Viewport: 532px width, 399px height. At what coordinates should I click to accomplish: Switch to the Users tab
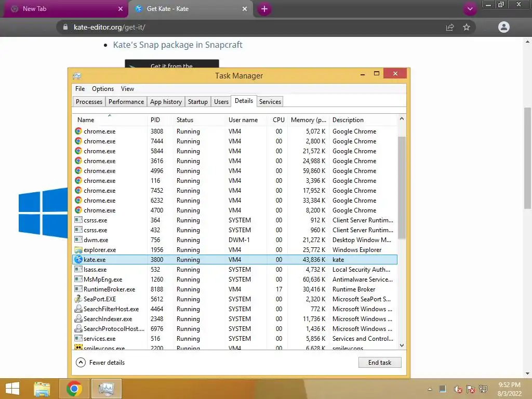click(x=221, y=102)
